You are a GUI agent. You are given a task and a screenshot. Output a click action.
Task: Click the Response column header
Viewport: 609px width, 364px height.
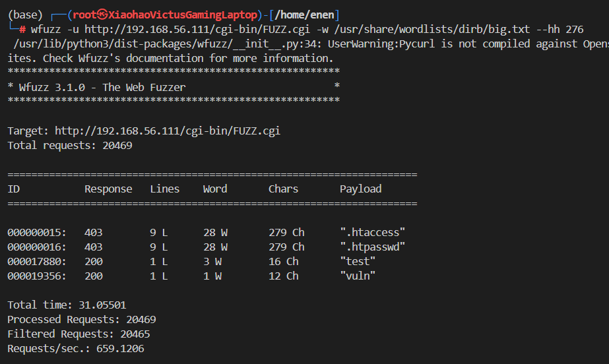click(x=108, y=189)
